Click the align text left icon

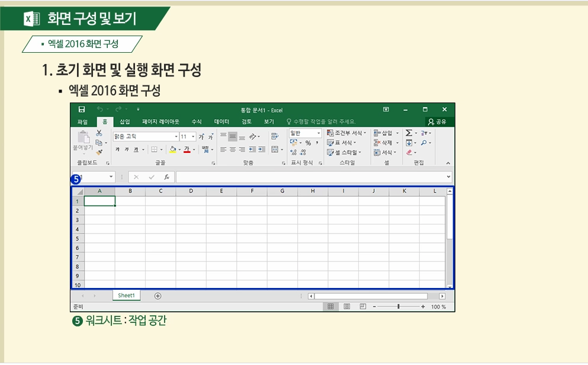pyautogui.click(x=223, y=149)
